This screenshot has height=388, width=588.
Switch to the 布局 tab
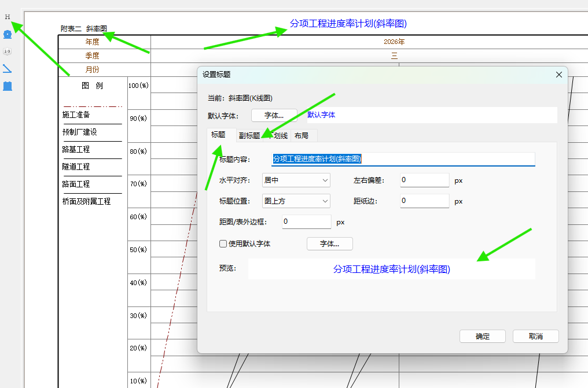301,135
